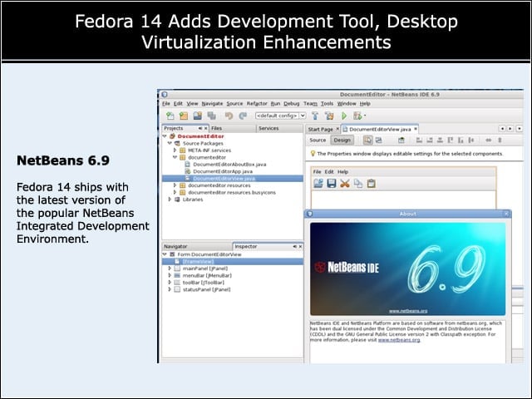The image size is (532, 399).
Task: Collapse the Source Packages node
Action: (170, 143)
